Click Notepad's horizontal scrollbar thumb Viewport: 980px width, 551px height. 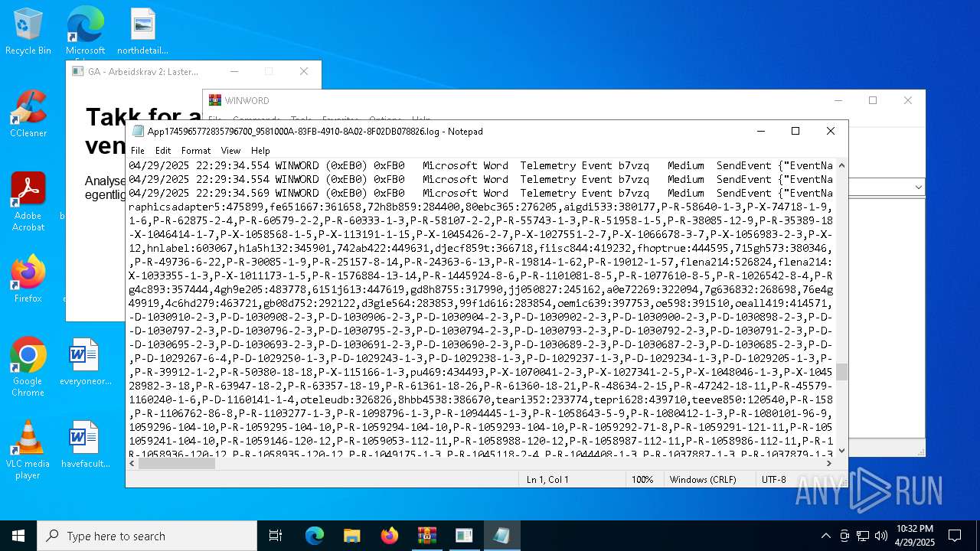(x=176, y=463)
